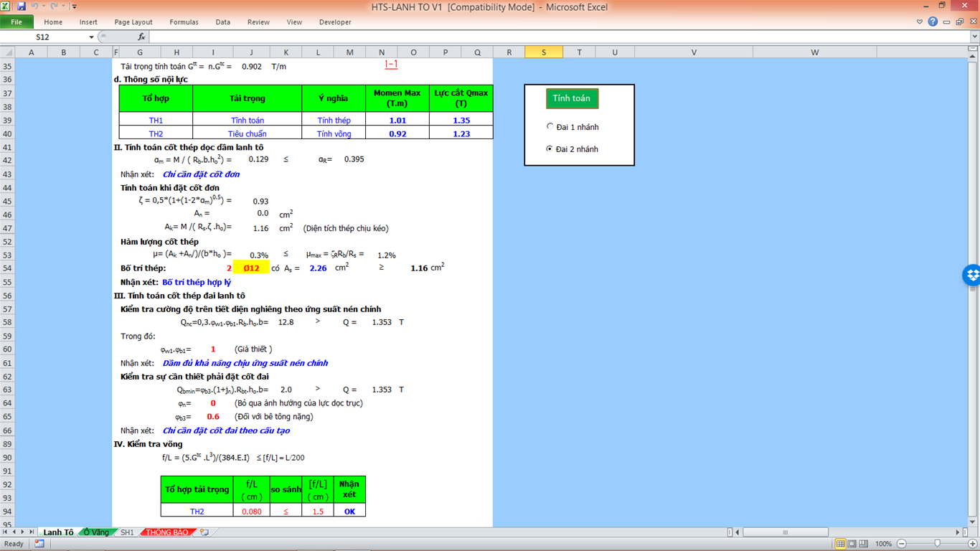Click the Momen Max value 1.01 cell
The height and width of the screenshot is (551, 980).
[397, 121]
